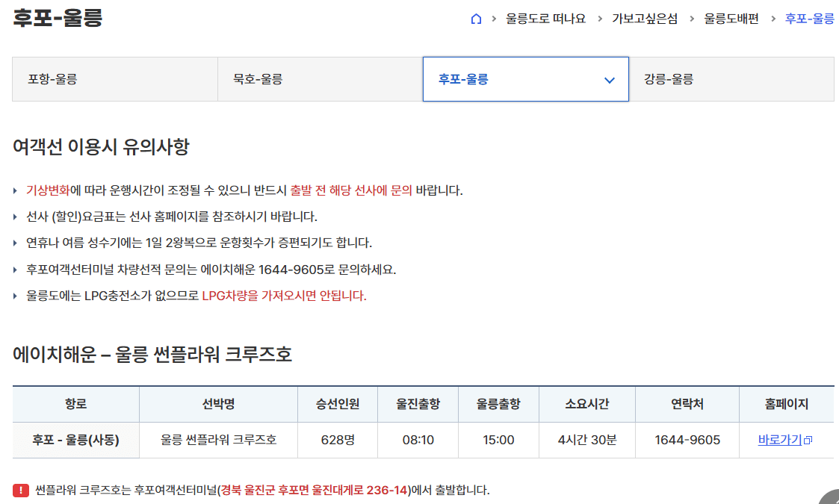Click the 후포여객선터미널 차량선적 문의 notice line
Image resolution: width=839 pixels, height=504 pixels.
click(211, 270)
